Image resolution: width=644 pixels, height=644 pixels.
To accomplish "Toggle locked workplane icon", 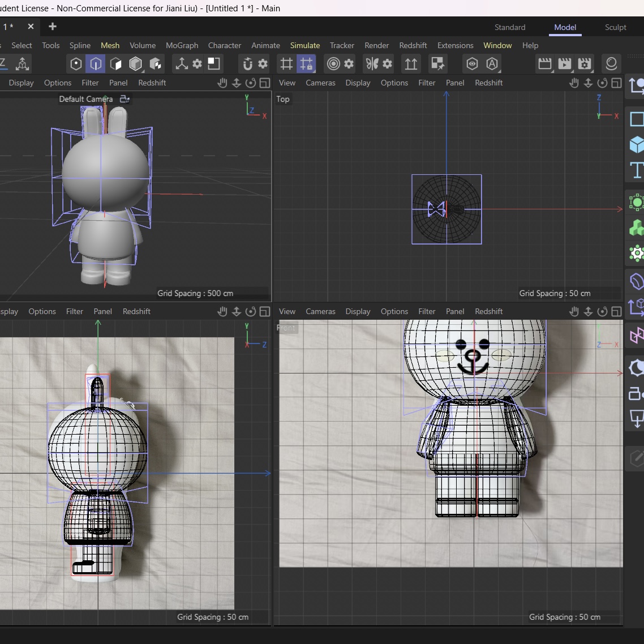I will pyautogui.click(x=306, y=63).
